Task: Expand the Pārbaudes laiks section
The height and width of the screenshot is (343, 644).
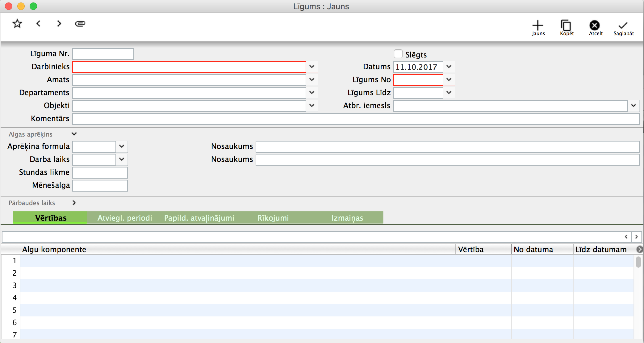Action: point(74,203)
